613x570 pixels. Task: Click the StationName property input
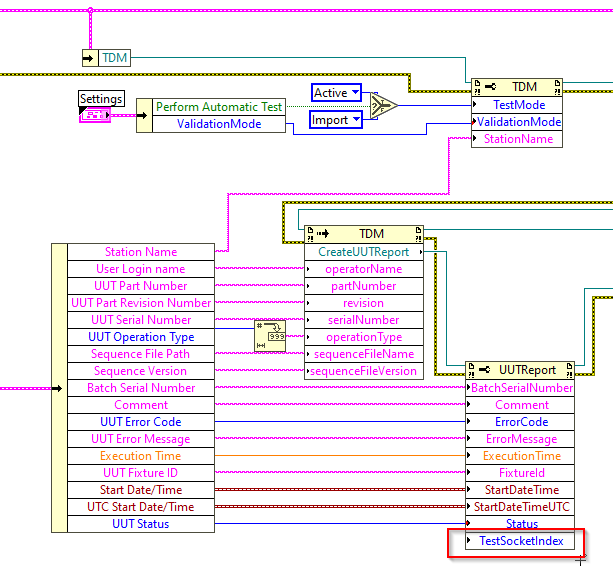coord(517,139)
